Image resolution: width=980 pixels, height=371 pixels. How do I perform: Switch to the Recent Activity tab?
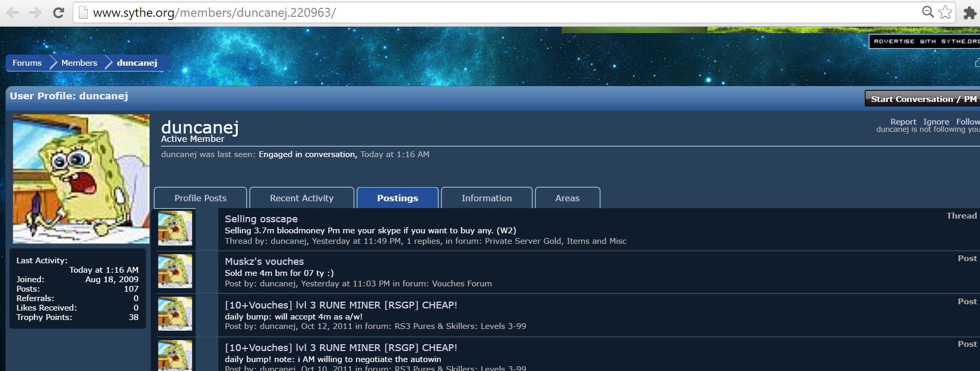click(x=301, y=198)
